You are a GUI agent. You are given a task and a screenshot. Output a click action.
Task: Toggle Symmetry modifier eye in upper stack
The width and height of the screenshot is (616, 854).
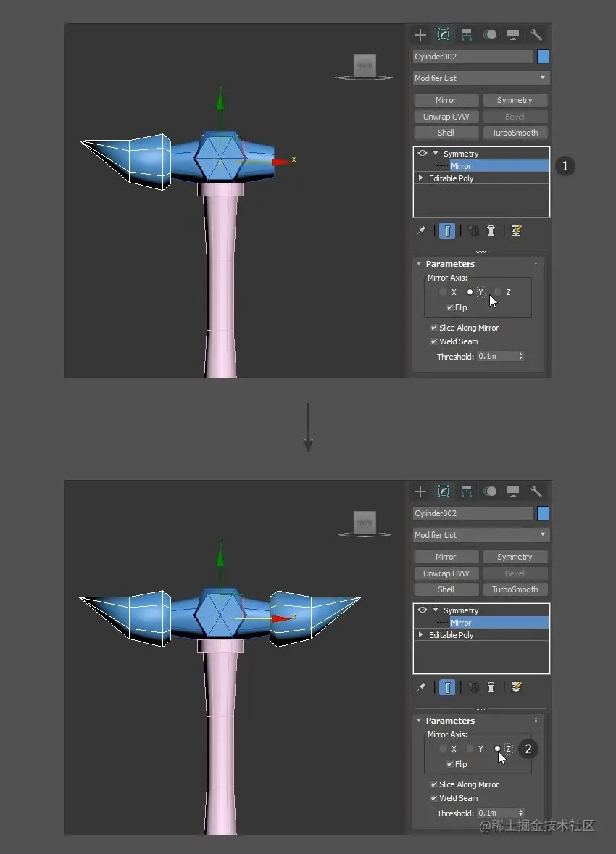pyautogui.click(x=422, y=153)
